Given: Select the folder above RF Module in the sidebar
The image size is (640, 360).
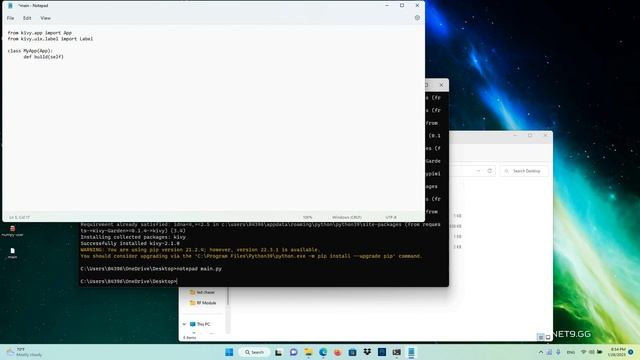Looking at the screenshot, I should [x=202, y=292].
